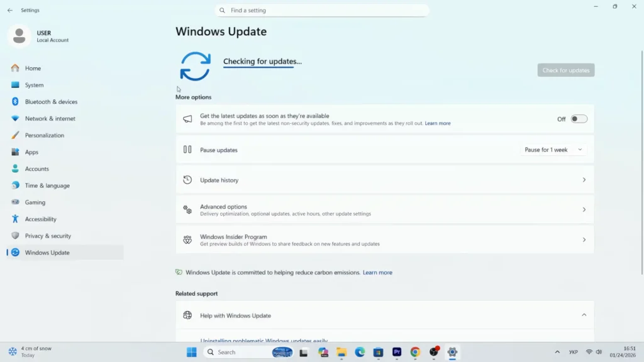Click the Windows Update sidebar icon
The width and height of the screenshot is (644, 362).
(15, 253)
